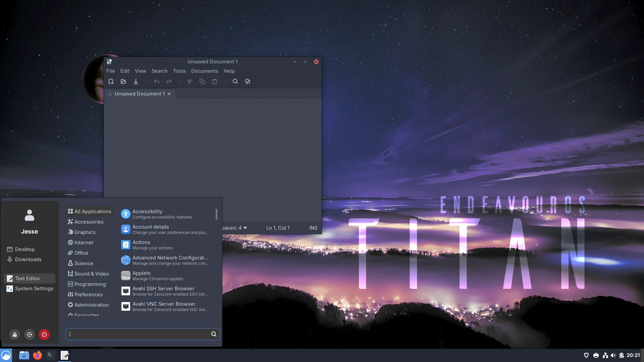
Task: Click the save document toolbar icon
Action: coord(136,81)
